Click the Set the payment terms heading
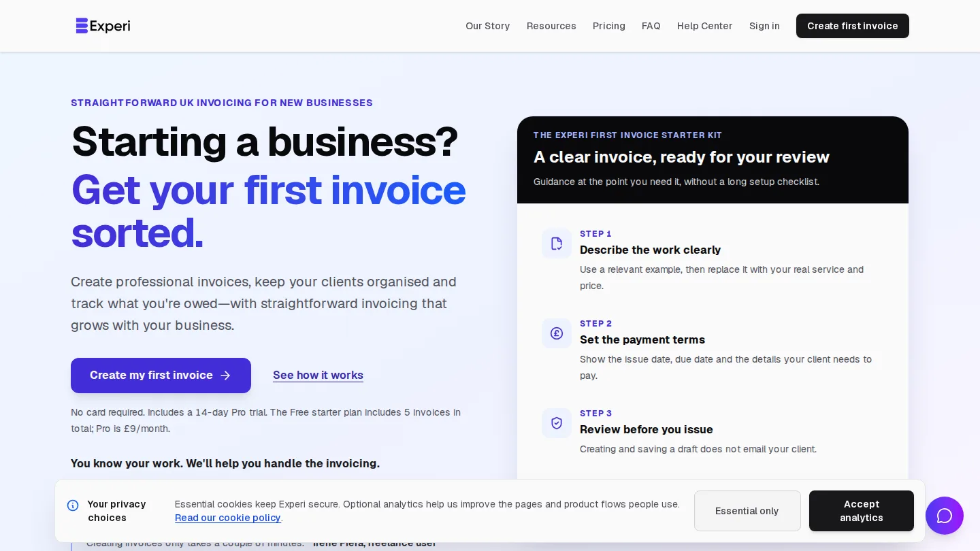 pyautogui.click(x=642, y=339)
